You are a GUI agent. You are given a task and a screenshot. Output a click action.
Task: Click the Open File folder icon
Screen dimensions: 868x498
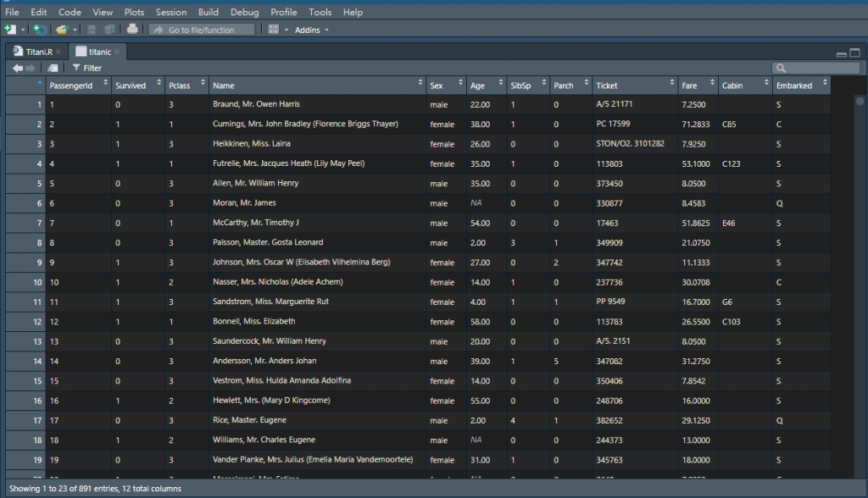[61, 30]
